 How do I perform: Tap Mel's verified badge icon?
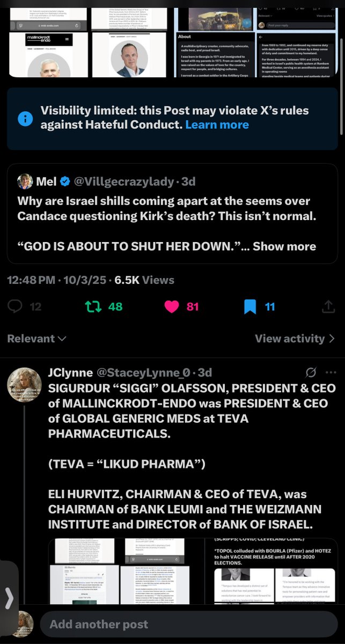click(65, 182)
